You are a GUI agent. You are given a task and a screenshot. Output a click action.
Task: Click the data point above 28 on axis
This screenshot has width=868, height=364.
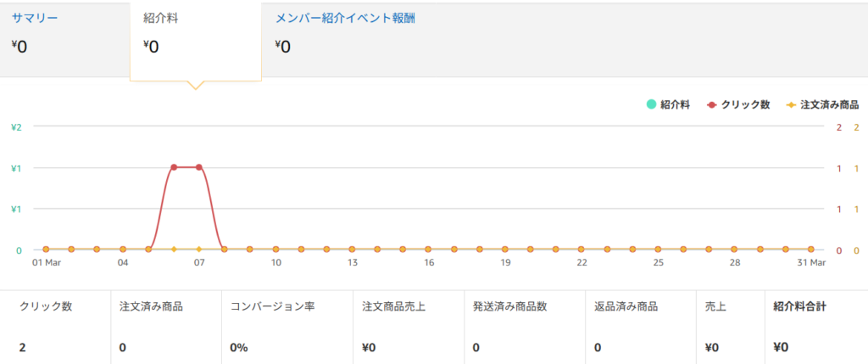tap(735, 249)
